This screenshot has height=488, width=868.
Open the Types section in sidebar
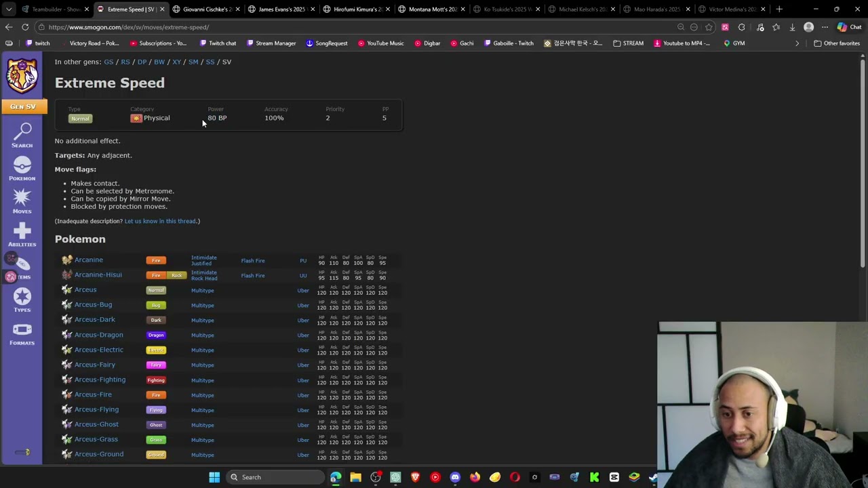coord(22,300)
